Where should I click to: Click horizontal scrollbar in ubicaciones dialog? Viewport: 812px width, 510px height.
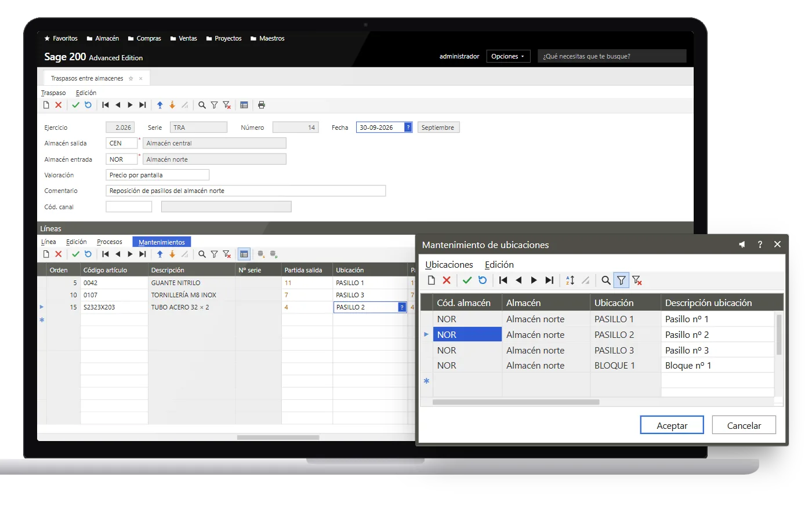click(516, 402)
